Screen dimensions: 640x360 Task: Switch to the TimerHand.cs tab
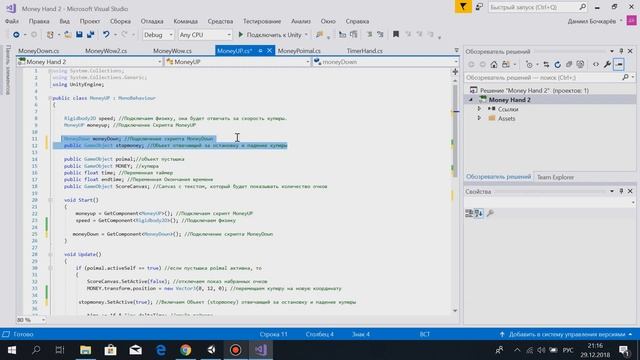click(364, 51)
